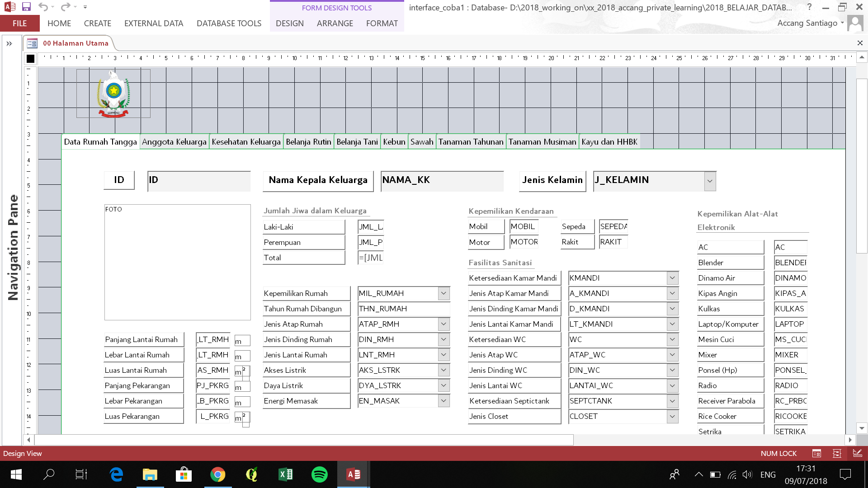
Task: Click the Fasilitas Sanitasi heading label
Action: (500, 263)
